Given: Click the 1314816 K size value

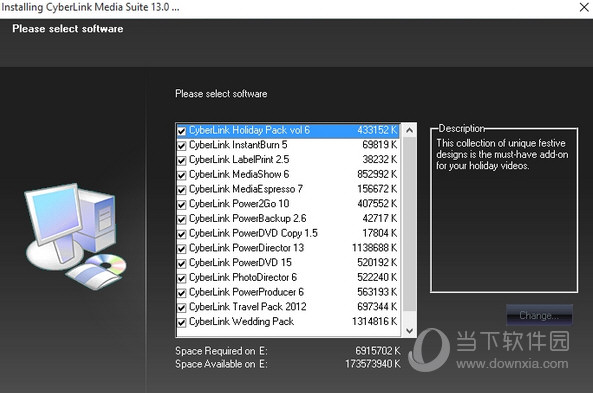Looking at the screenshot, I should (x=374, y=322).
